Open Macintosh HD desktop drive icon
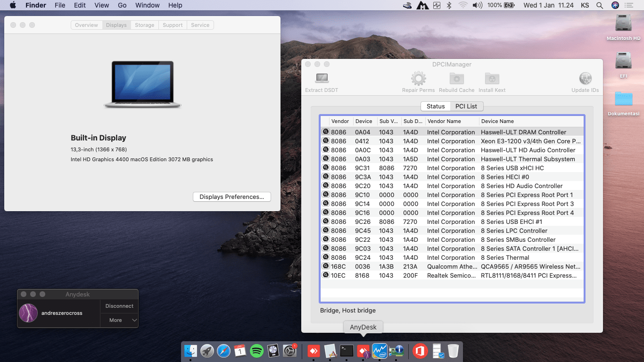Image resolution: width=644 pixels, height=362 pixels. pos(623,23)
